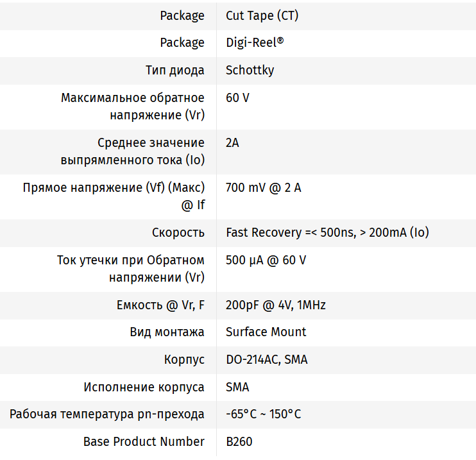Select the Максимальное обратное напряжение (Vr) label
The image size is (476, 460).
[133, 106]
